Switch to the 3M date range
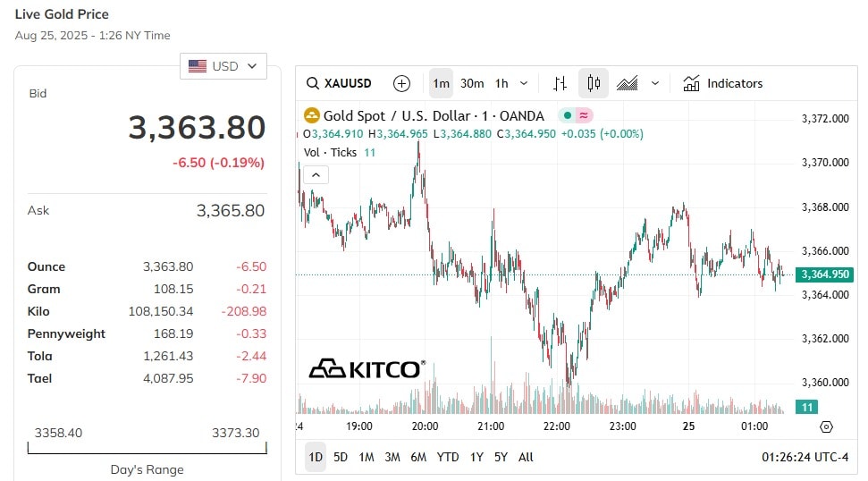 (x=392, y=457)
